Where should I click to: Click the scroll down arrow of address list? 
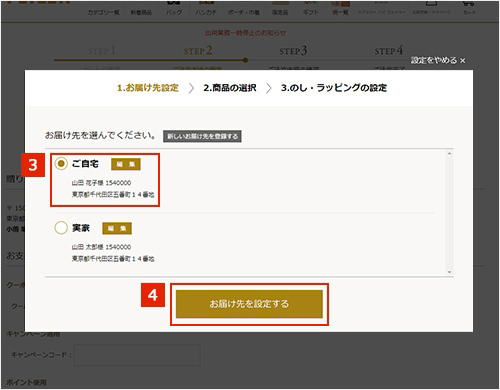click(449, 272)
